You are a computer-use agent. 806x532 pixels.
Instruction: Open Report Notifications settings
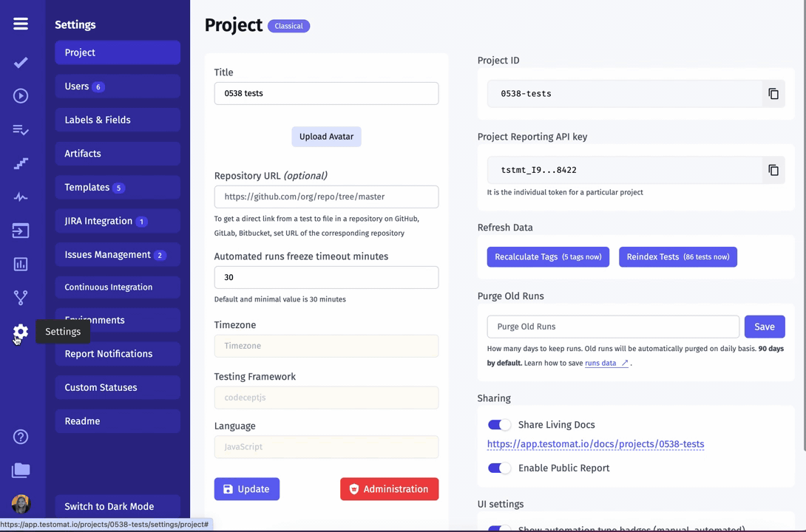click(118, 354)
